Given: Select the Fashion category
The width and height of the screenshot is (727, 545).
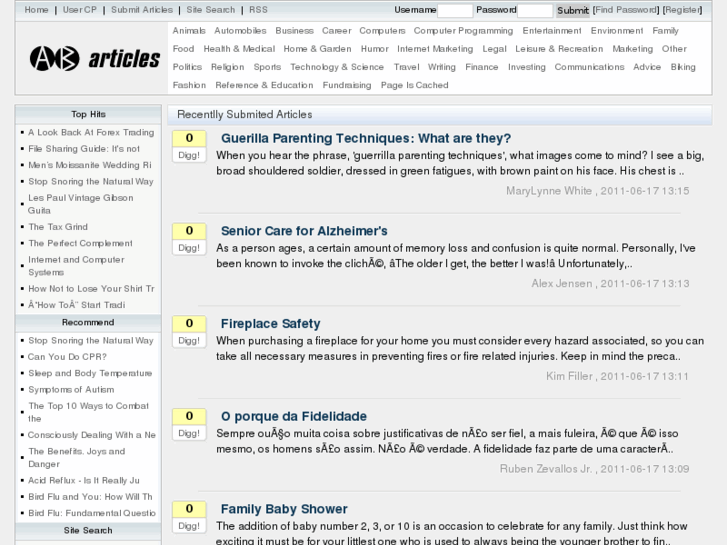Looking at the screenshot, I should pyautogui.click(x=189, y=85).
